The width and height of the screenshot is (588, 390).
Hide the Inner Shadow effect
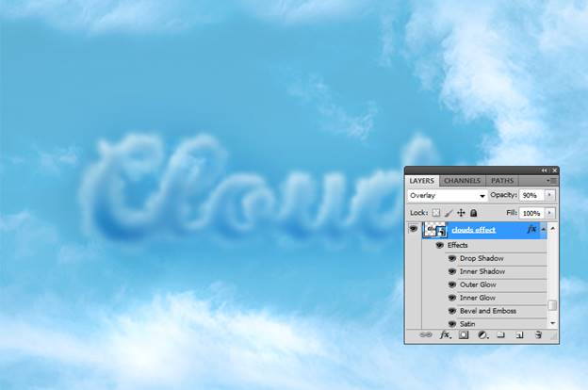pos(452,271)
